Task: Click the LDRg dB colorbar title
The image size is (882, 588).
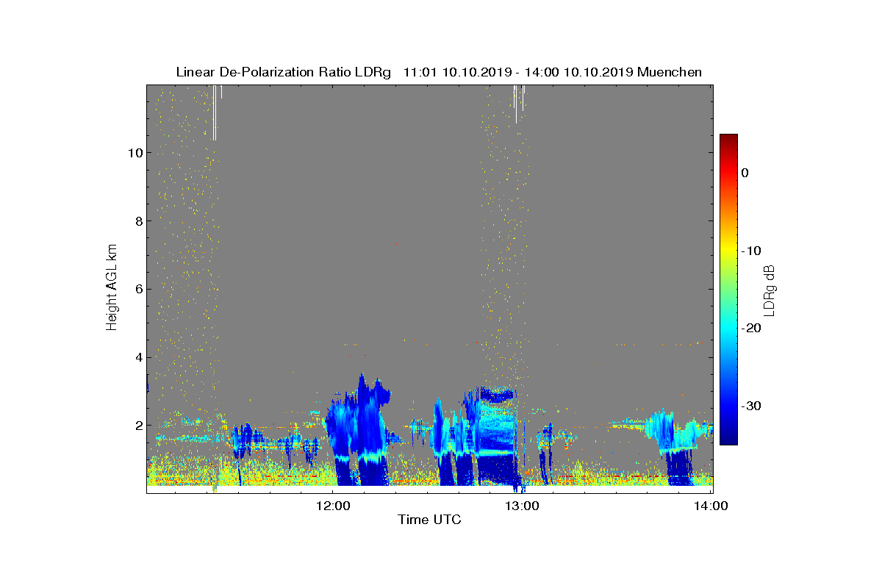Action: tap(770, 289)
